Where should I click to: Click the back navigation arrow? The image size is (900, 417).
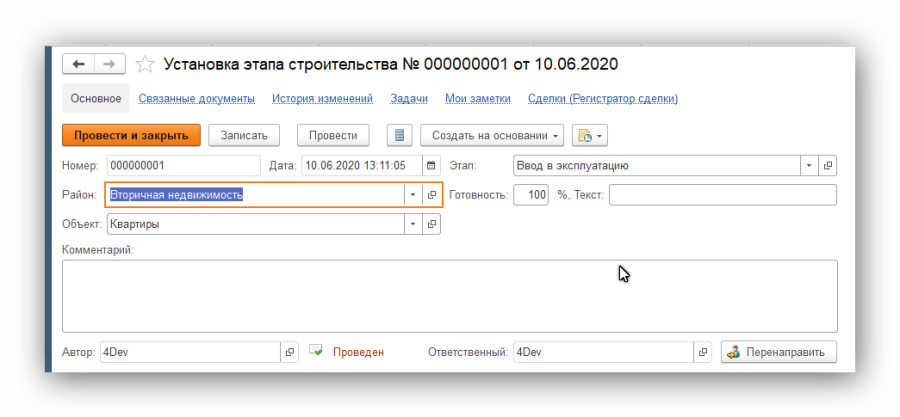(x=79, y=64)
